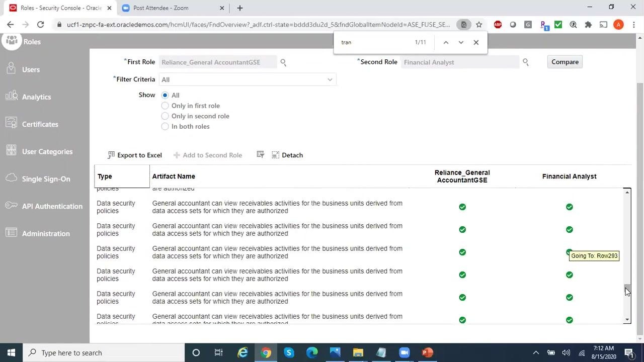
Task: Click the Second Role input field
Action: (460, 62)
